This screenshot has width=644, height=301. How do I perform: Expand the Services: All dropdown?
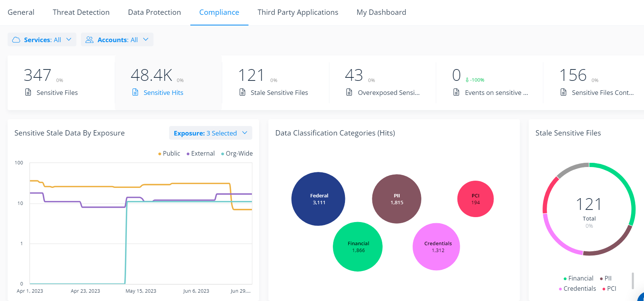[42, 40]
